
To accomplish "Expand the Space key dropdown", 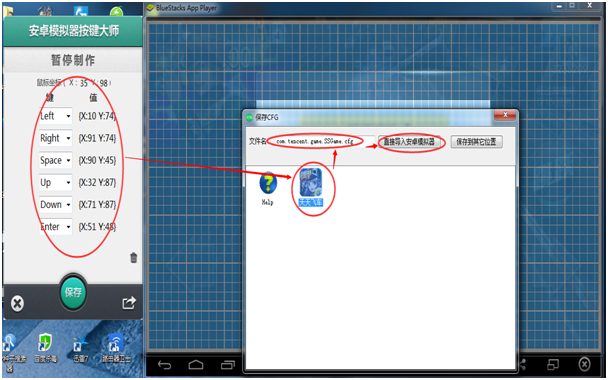I will tap(55, 160).
